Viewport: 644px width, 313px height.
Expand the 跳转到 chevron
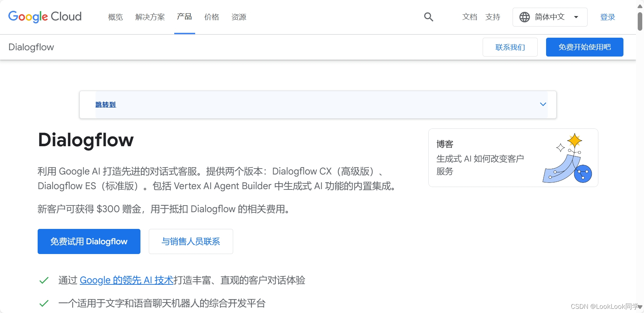[x=543, y=104]
